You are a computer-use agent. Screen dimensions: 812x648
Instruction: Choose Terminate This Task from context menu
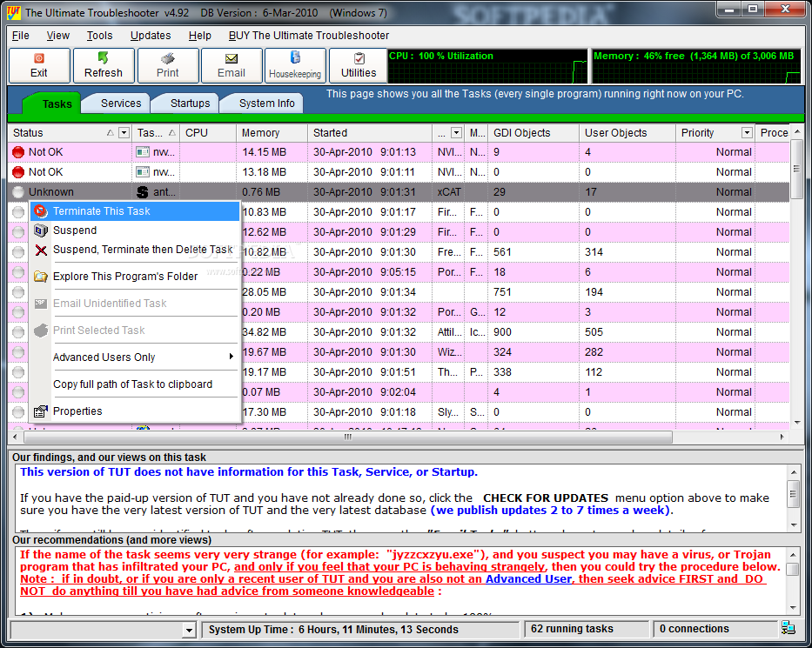pyautogui.click(x=136, y=211)
